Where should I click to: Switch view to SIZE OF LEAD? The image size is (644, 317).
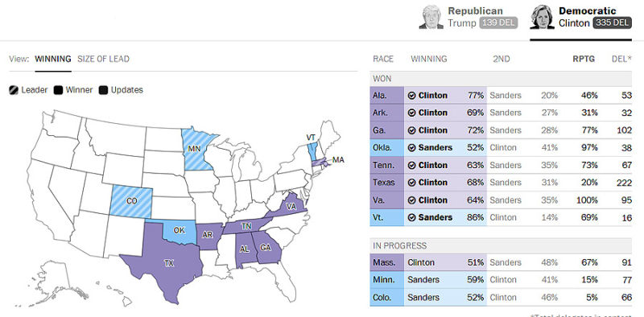(104, 59)
